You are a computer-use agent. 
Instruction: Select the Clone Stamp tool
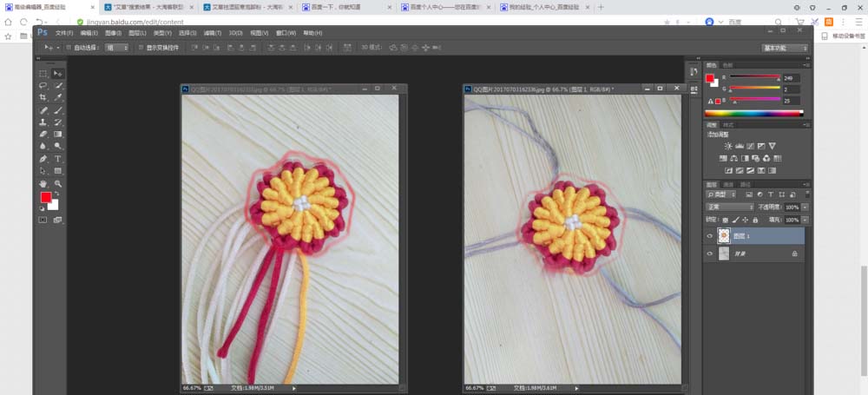coord(43,122)
